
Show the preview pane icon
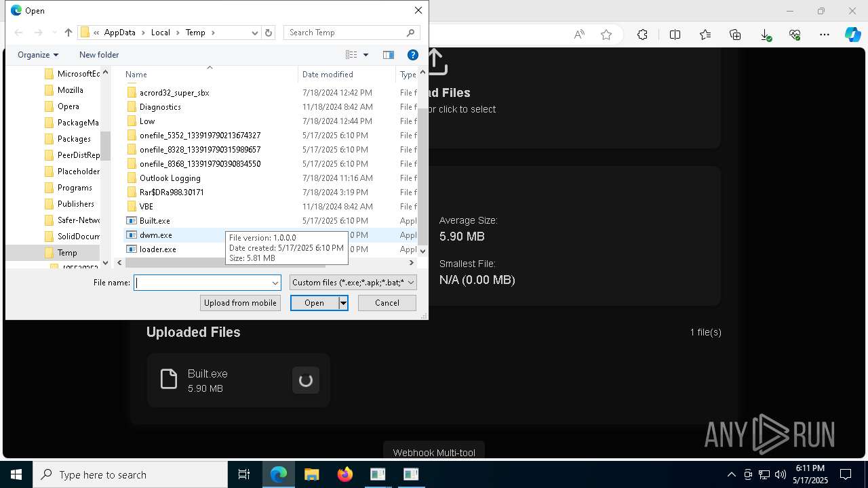click(x=389, y=55)
